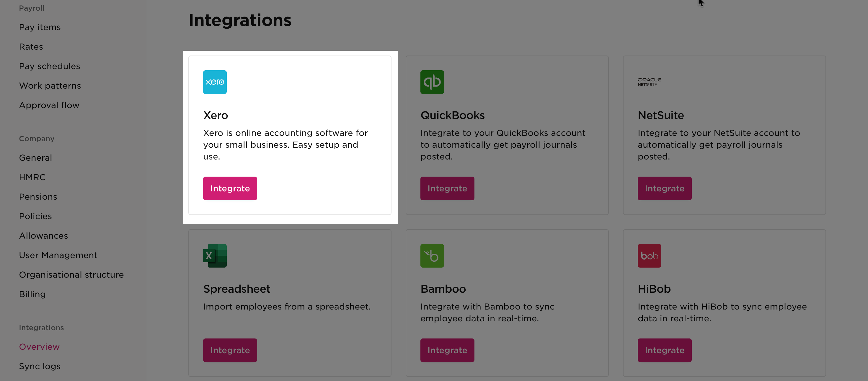Integrate with Xero
The height and width of the screenshot is (381, 868).
click(230, 188)
